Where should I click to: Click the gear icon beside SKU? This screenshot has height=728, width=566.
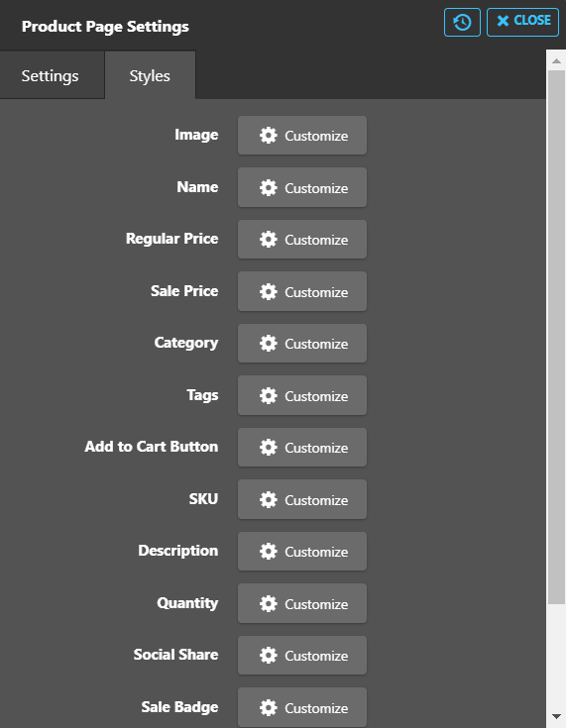click(x=268, y=499)
